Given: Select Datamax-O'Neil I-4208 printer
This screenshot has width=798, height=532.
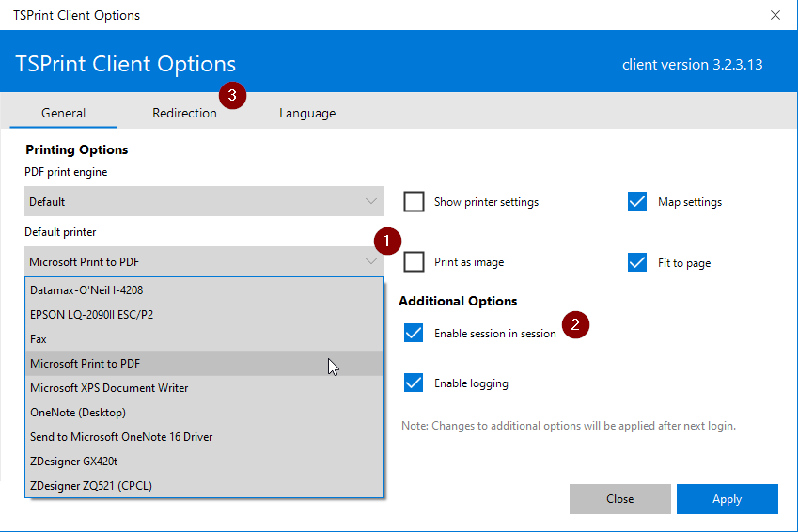Looking at the screenshot, I should (204, 290).
